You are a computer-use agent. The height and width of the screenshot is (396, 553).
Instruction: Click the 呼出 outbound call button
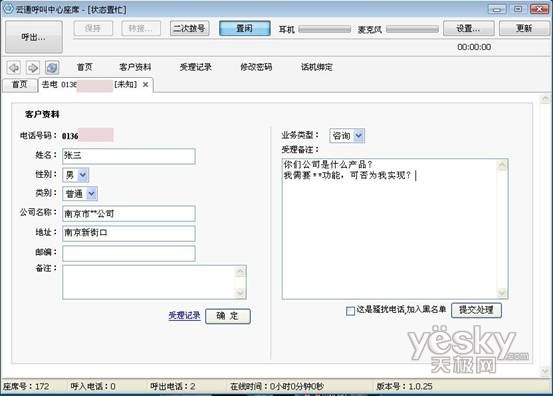pyautogui.click(x=34, y=37)
